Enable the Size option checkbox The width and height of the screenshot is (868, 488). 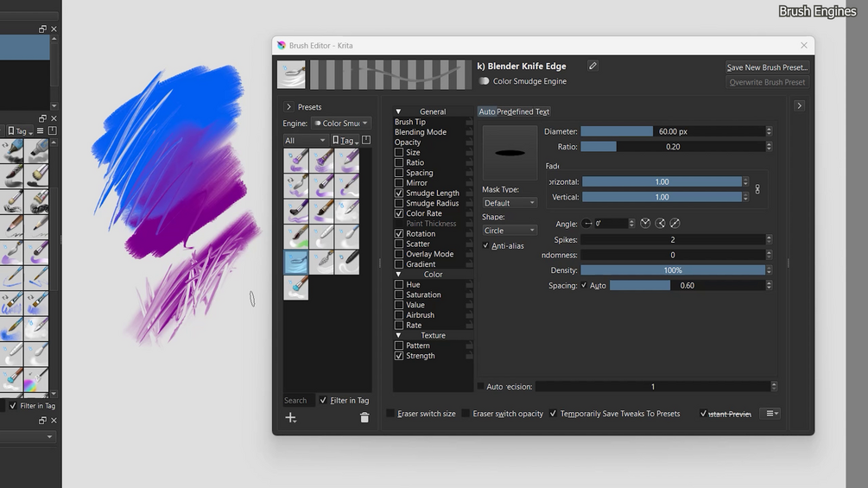point(398,152)
